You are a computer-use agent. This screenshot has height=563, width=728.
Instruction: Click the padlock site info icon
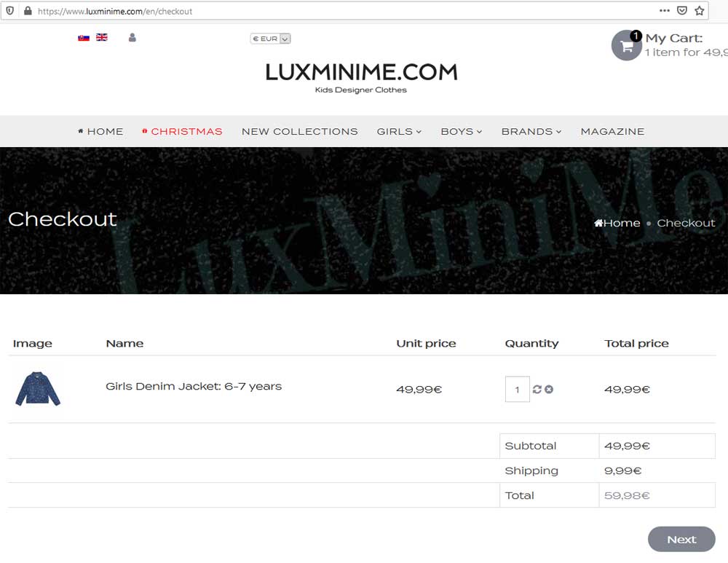pos(28,11)
